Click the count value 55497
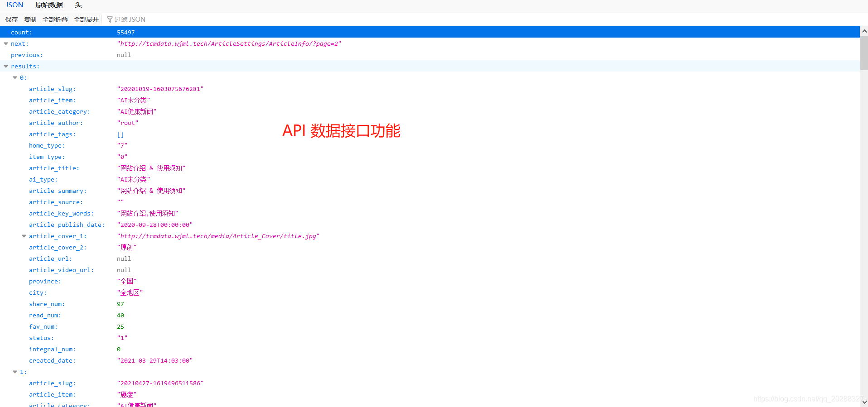The height and width of the screenshot is (407, 868). coord(125,33)
